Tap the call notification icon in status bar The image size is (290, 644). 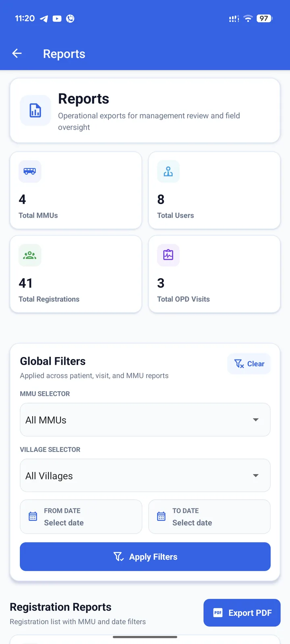pyautogui.click(x=70, y=19)
